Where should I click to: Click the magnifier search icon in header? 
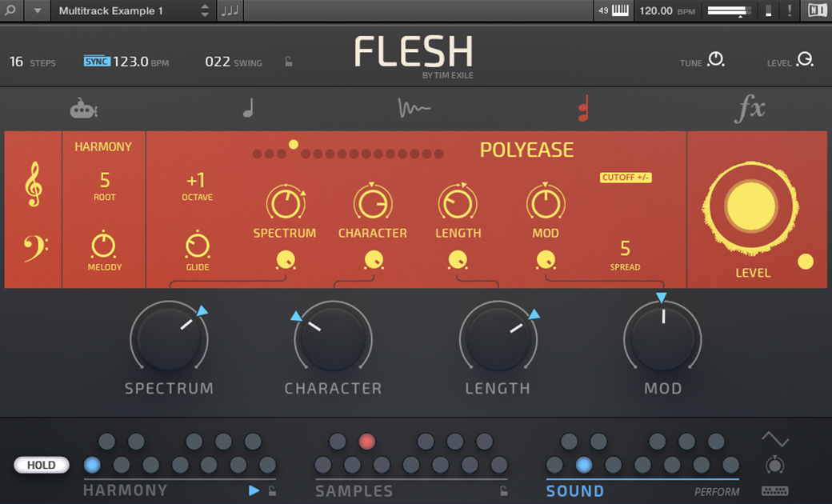tap(10, 10)
